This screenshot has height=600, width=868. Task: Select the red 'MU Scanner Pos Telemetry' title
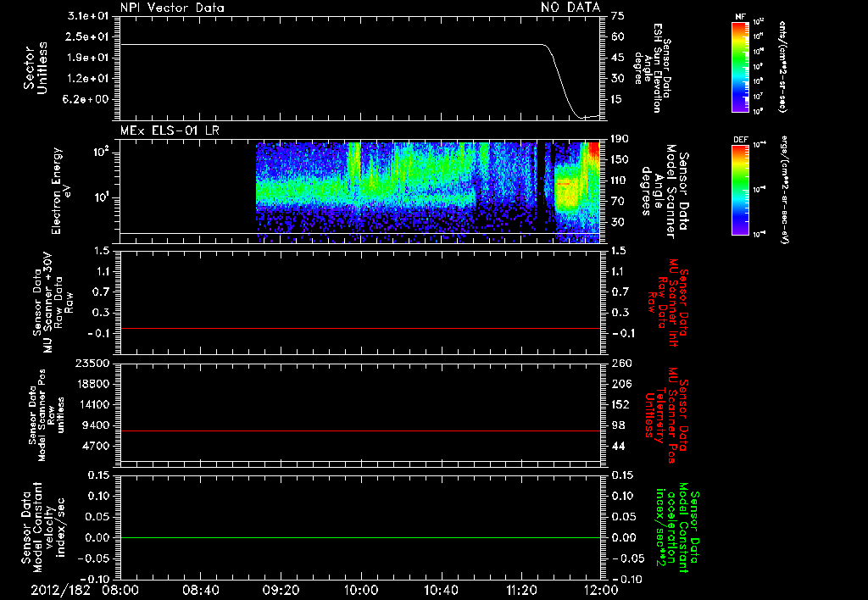tap(666, 415)
